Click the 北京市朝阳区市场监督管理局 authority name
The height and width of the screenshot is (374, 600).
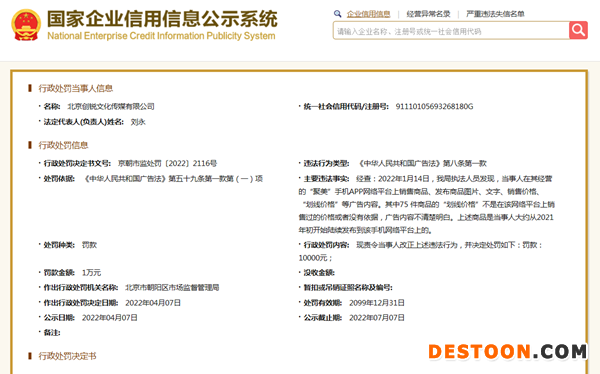(x=172, y=287)
